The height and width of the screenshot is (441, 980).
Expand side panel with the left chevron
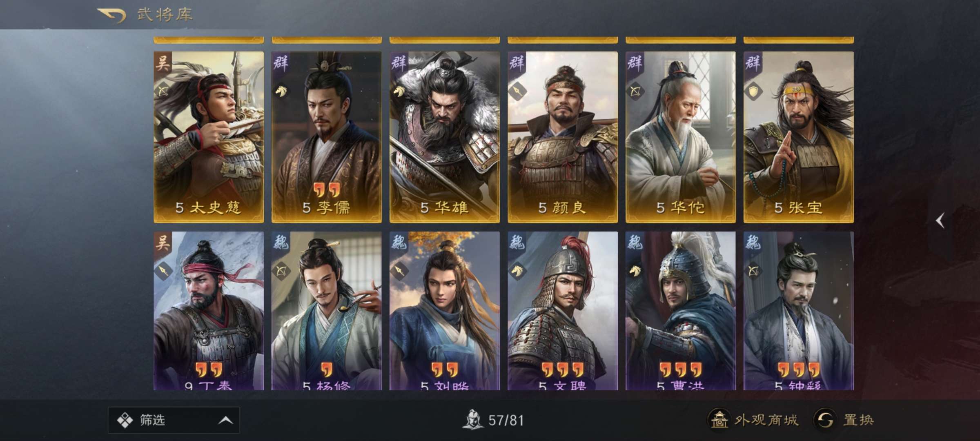point(941,221)
